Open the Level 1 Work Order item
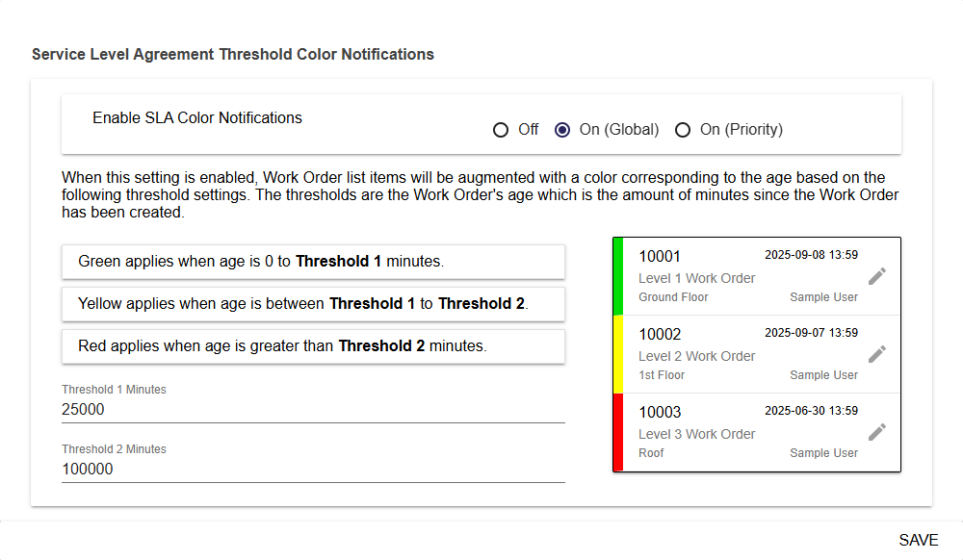Image resolution: width=963 pixels, height=560 pixels. pyautogui.click(x=697, y=278)
